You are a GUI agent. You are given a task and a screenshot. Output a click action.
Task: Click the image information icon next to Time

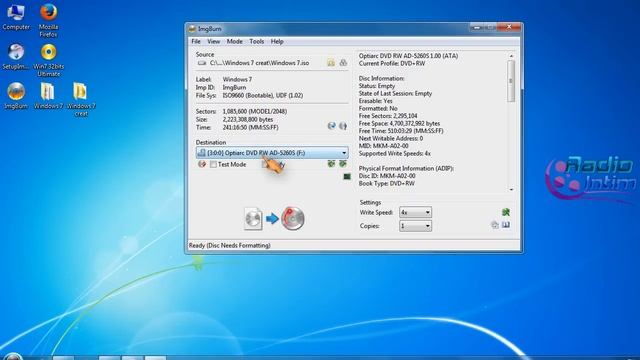343,126
